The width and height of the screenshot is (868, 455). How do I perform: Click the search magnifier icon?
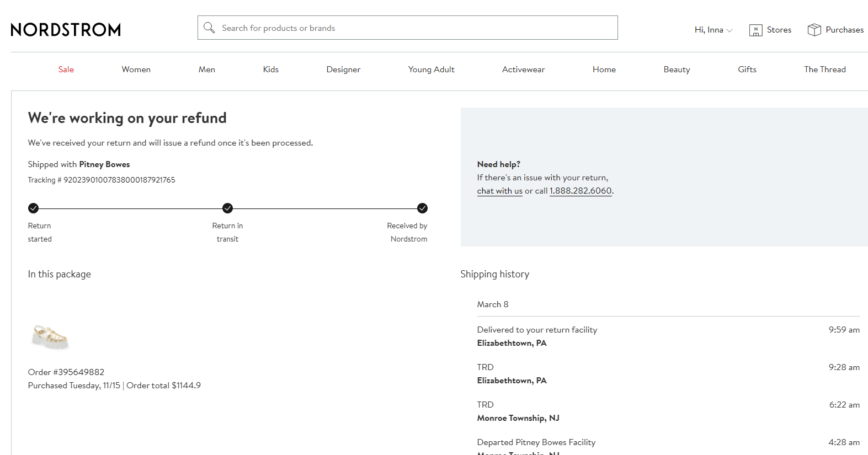209,28
